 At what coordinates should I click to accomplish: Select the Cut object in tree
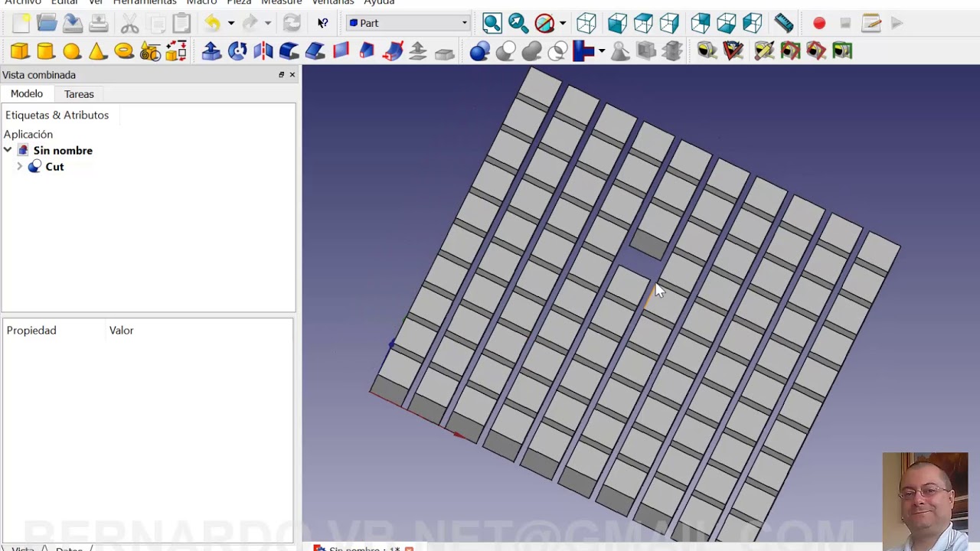point(54,166)
